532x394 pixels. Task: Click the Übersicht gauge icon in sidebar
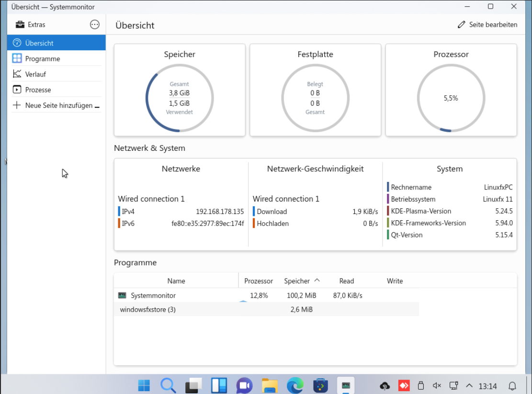pyautogui.click(x=17, y=43)
